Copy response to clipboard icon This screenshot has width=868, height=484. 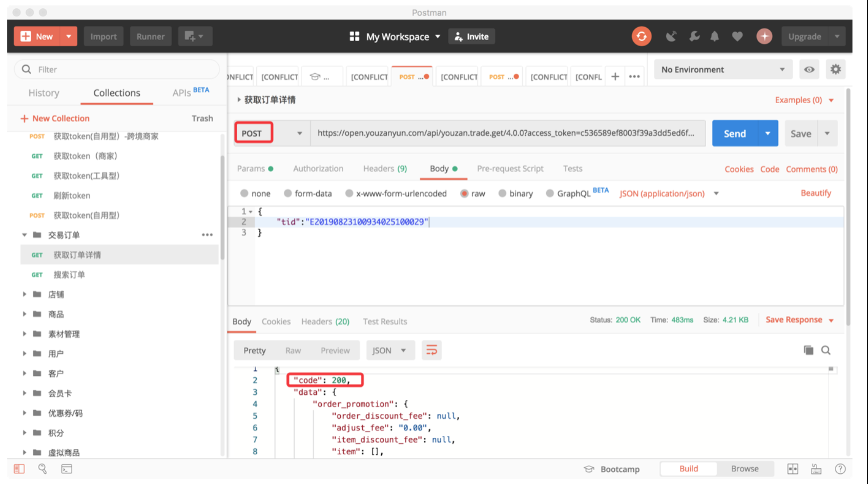809,350
